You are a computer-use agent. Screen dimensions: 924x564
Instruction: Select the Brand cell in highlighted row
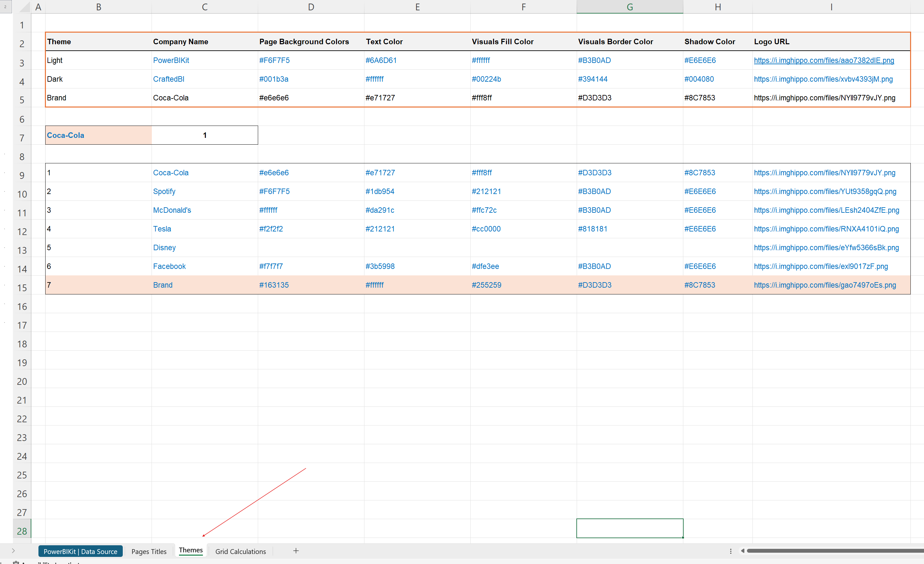coord(163,285)
